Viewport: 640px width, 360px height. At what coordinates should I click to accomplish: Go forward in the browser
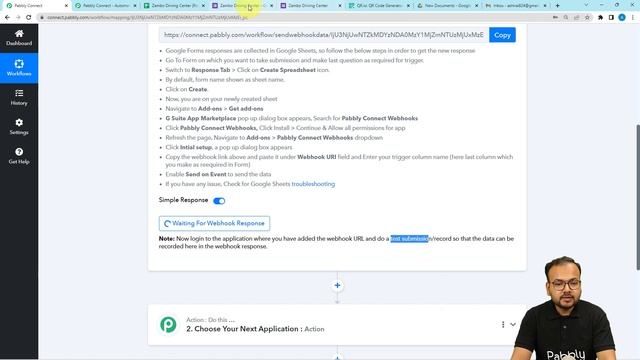point(18,18)
